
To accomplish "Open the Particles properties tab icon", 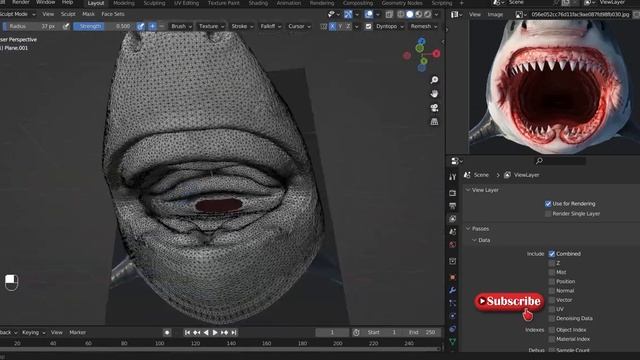I will (x=452, y=303).
